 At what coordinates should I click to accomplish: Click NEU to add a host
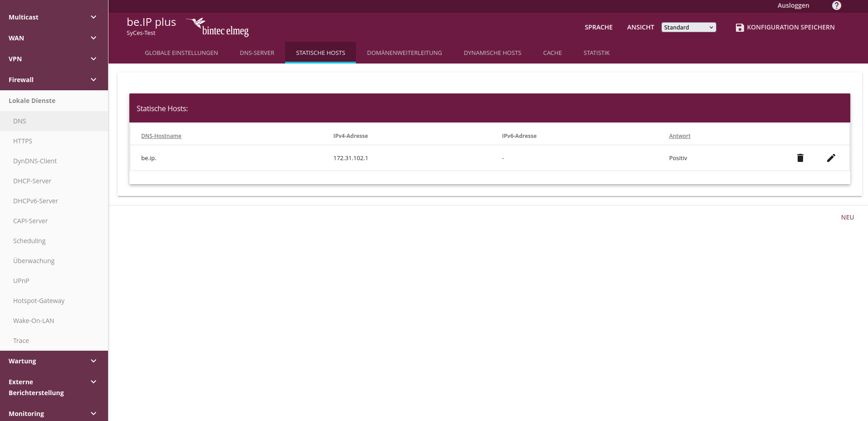[847, 217]
